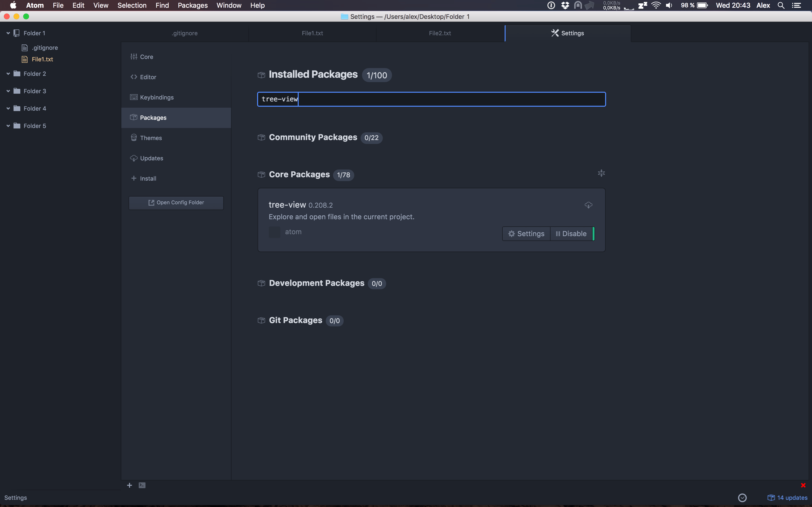Switch to the File2.txt tab
The width and height of the screenshot is (812, 507).
click(x=440, y=33)
